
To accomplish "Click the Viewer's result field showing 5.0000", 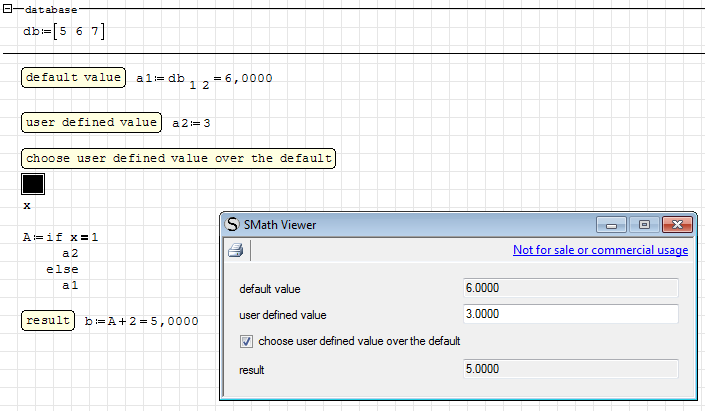I will tap(570, 369).
